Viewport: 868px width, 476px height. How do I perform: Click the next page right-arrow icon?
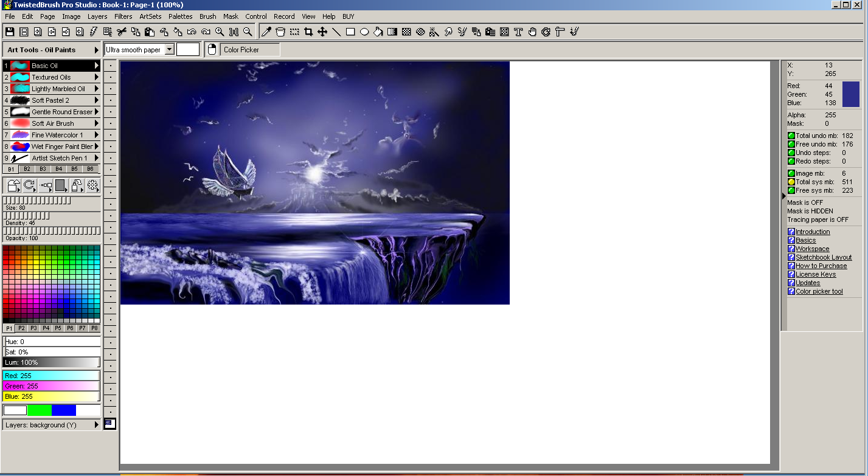[65, 32]
